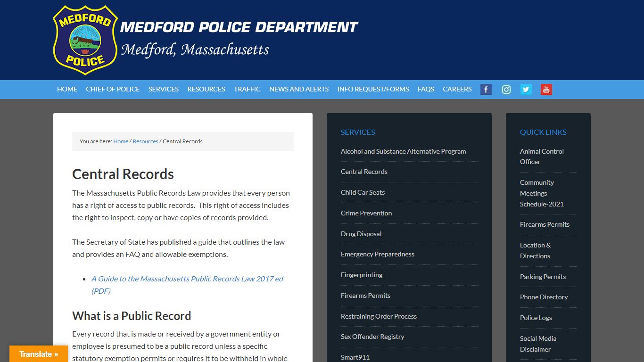Open the Child Car Seats link

click(363, 192)
